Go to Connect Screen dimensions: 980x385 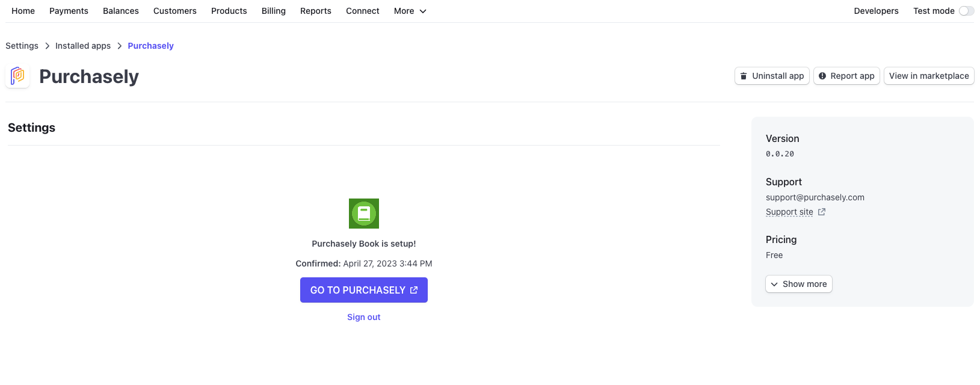pyautogui.click(x=363, y=11)
